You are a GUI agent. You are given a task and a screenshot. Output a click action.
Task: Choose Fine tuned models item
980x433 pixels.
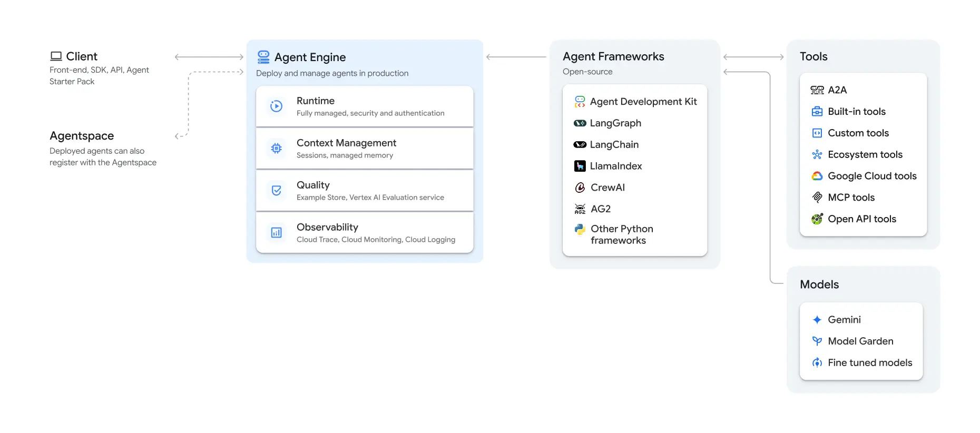click(x=869, y=363)
